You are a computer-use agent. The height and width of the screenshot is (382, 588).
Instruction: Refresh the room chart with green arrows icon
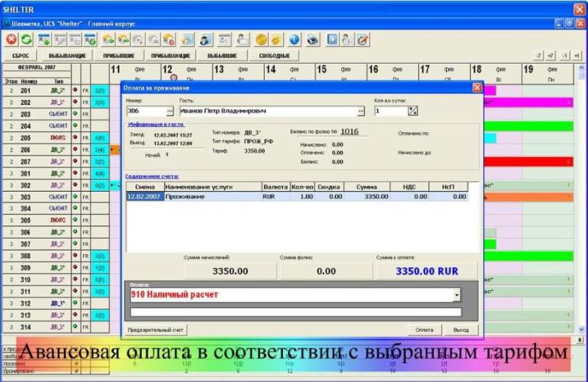26,40
